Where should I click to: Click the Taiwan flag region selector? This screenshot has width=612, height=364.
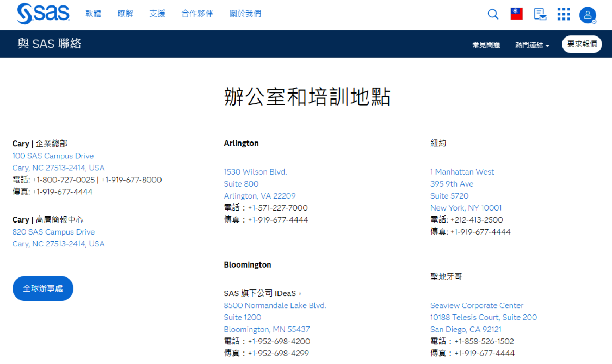point(516,14)
